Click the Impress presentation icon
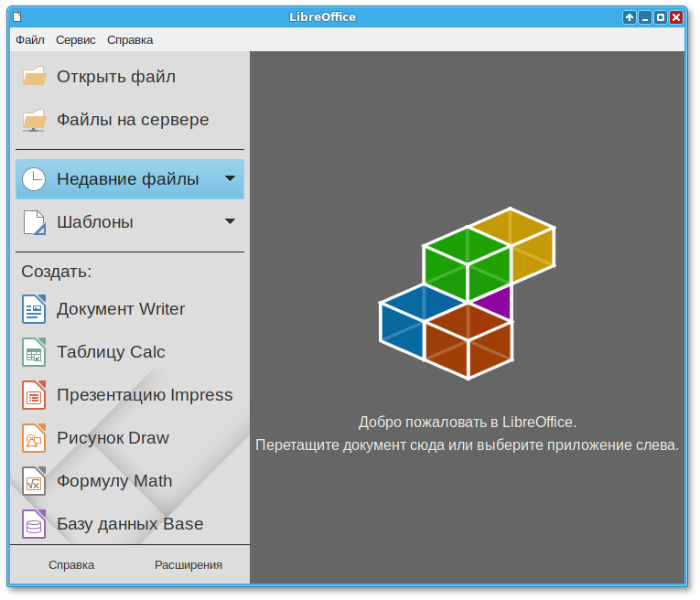Screen dimensions: 700x600 34,395
